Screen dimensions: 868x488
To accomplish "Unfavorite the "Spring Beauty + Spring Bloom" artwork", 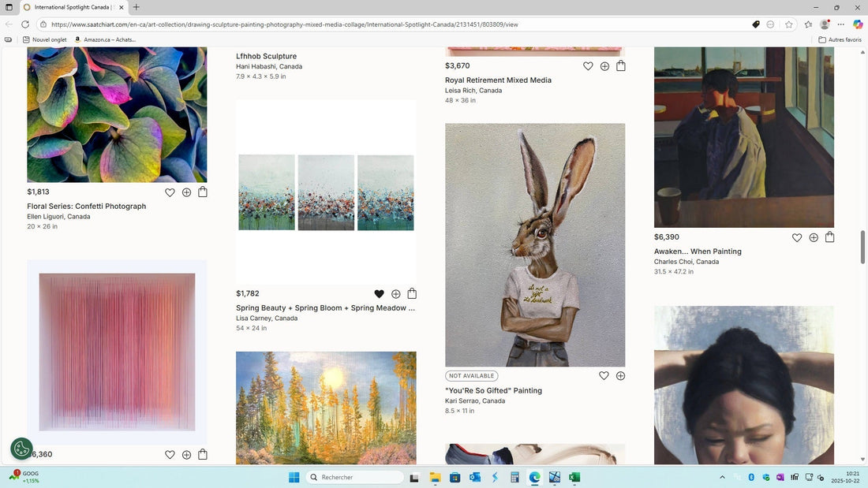I will (378, 293).
